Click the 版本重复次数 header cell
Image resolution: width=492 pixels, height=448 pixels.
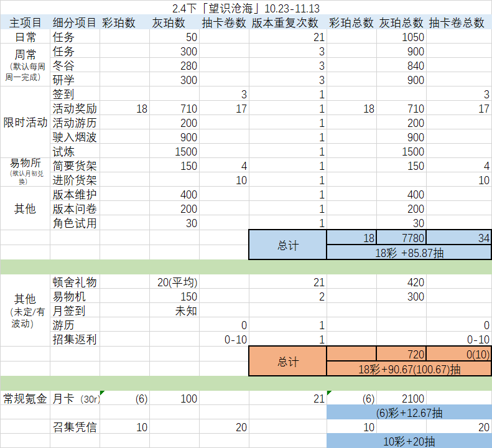(x=288, y=22)
